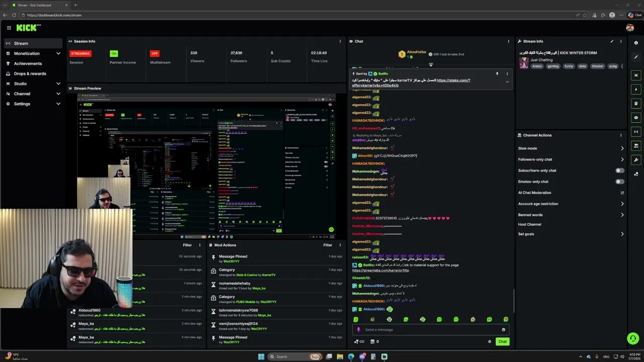Open Achievements in the sidebar

coord(33,63)
